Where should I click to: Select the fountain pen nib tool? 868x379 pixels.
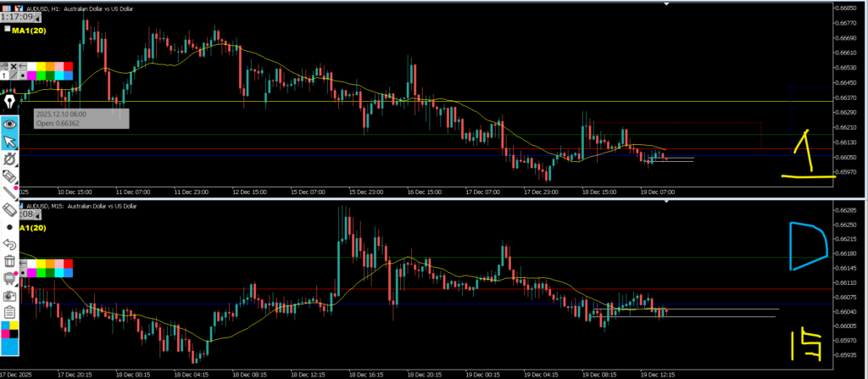click(x=10, y=102)
